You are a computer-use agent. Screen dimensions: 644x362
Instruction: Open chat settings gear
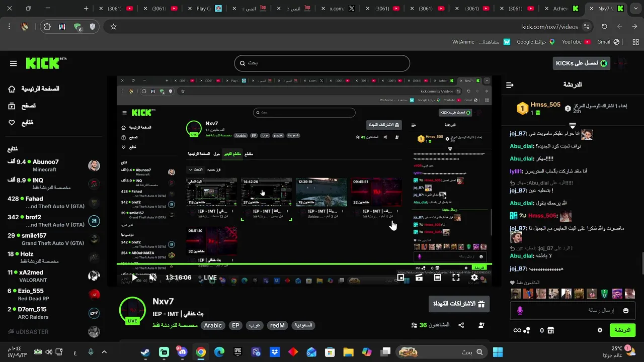600,330
